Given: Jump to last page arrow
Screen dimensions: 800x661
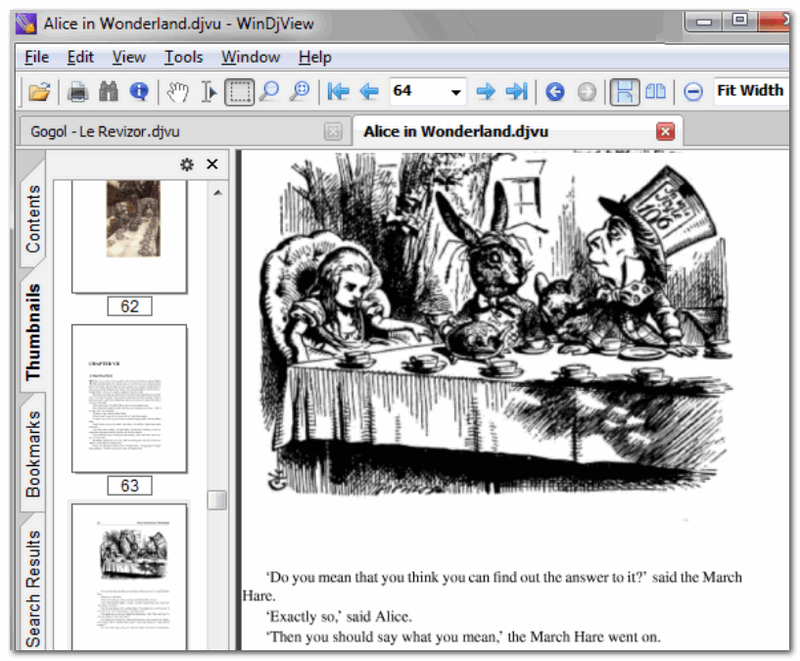Looking at the screenshot, I should tap(516, 92).
